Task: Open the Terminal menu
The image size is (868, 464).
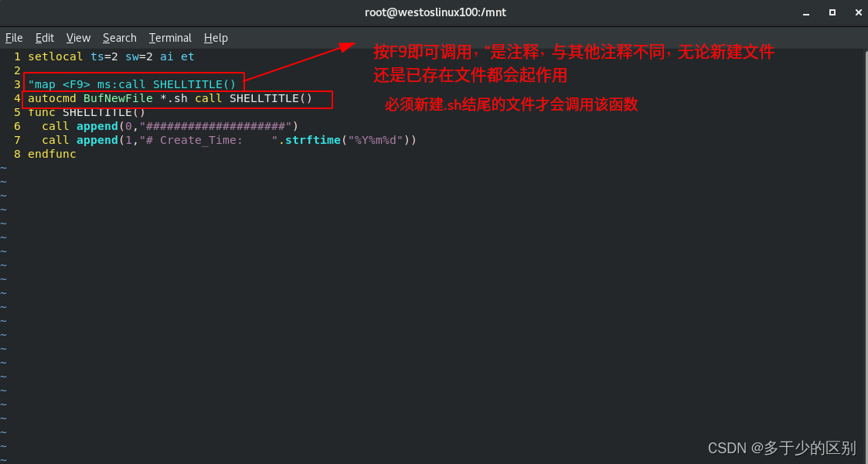Action: (x=170, y=38)
